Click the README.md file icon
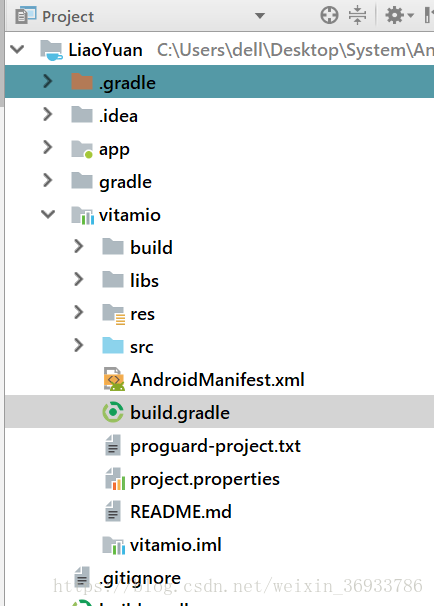The width and height of the screenshot is (434, 606). (113, 511)
